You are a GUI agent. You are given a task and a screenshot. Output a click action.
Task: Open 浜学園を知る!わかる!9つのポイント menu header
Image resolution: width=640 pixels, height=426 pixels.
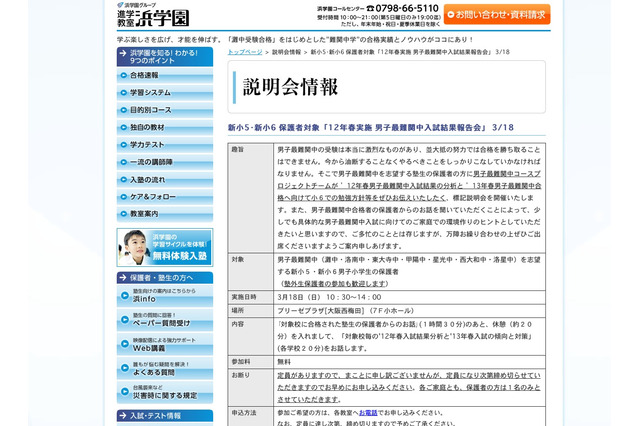pos(164,57)
